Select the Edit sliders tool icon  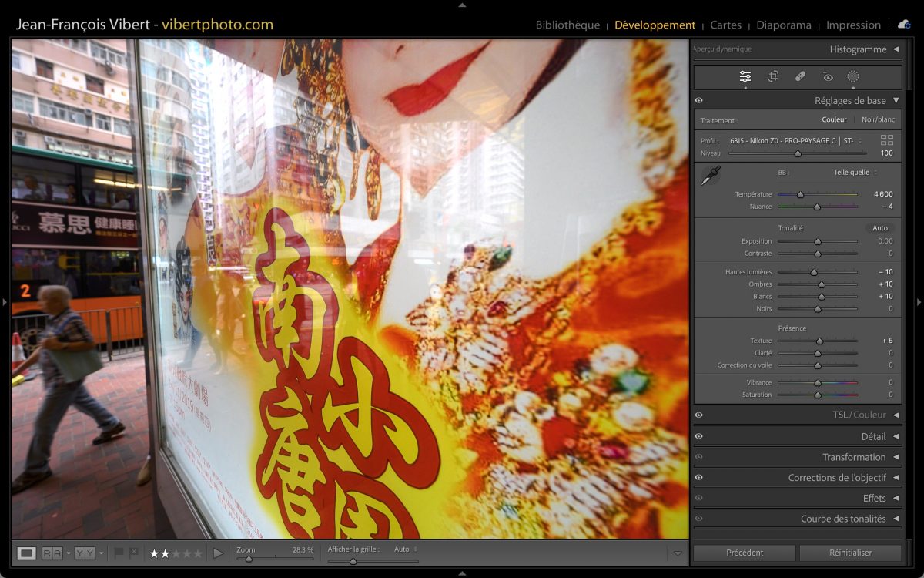tap(745, 76)
